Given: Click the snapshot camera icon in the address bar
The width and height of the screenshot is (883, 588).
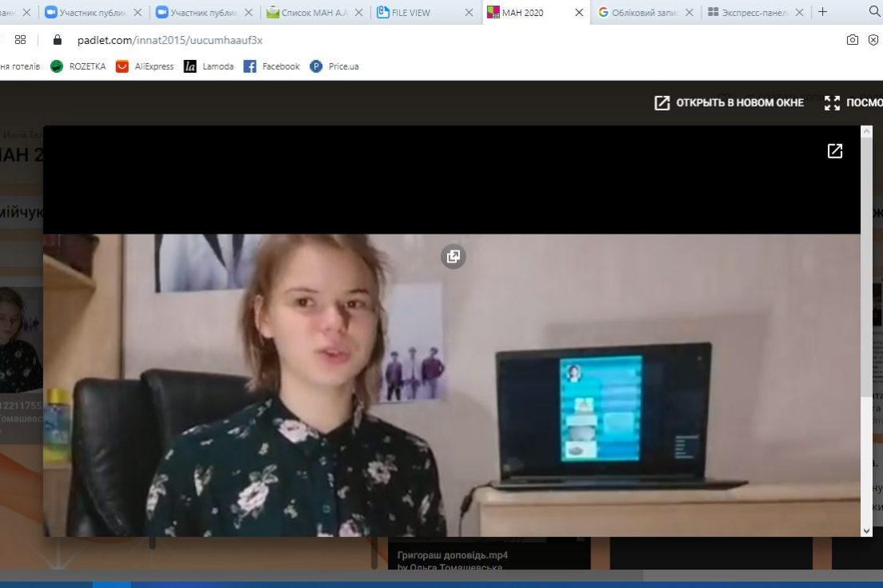Looking at the screenshot, I should click(853, 40).
